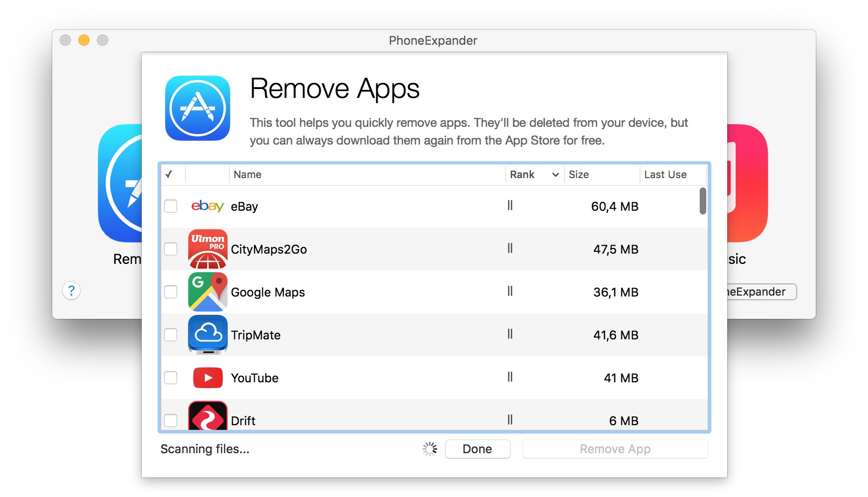Select the eBay row name
Image resolution: width=868 pixels, height=497 pixels.
point(244,207)
